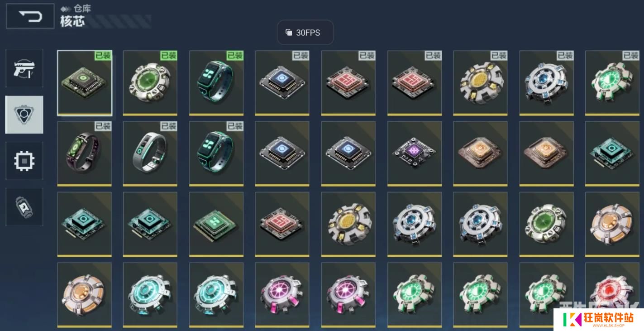Select the highlighted green chip core
This screenshot has height=331, width=644.
coord(84,83)
